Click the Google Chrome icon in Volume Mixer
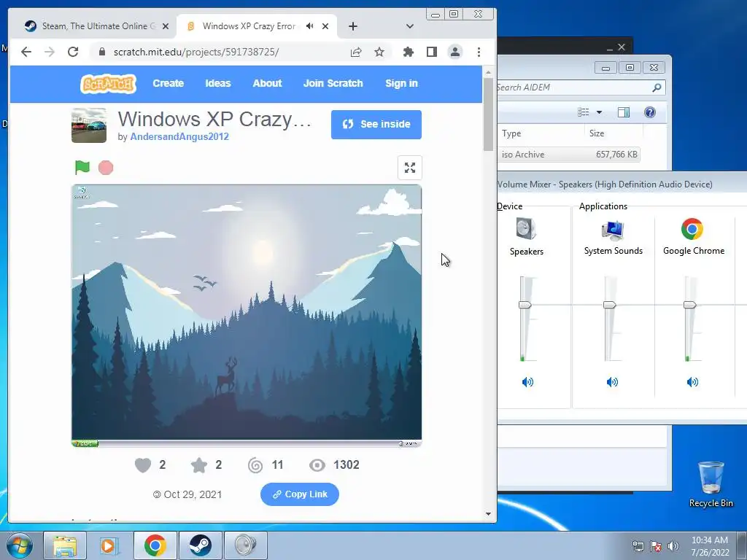The height and width of the screenshot is (560, 747). [x=692, y=229]
